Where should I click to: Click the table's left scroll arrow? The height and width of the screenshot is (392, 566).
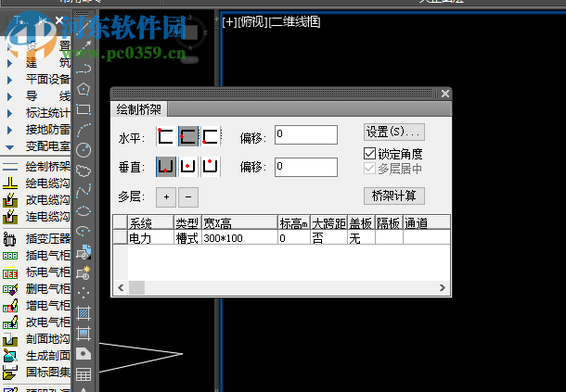click(121, 287)
